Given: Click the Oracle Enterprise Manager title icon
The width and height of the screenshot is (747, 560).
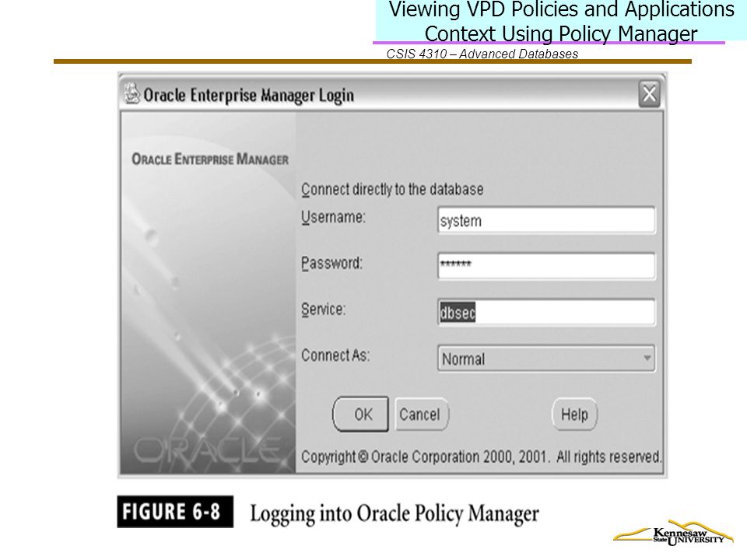Looking at the screenshot, I should (132, 94).
